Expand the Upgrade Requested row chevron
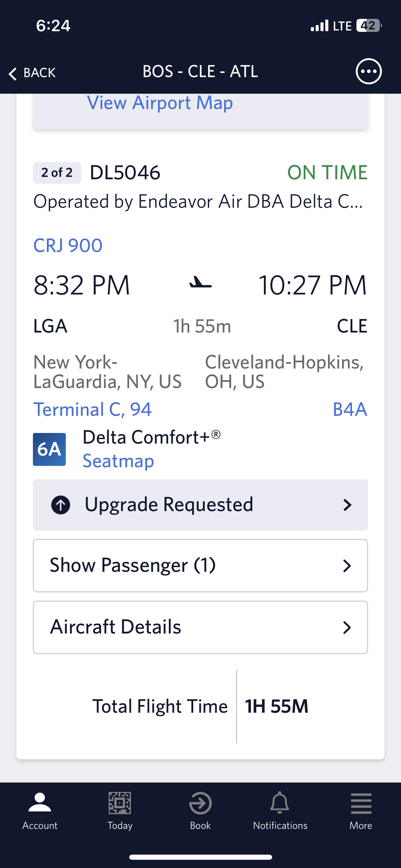The height and width of the screenshot is (868, 401). click(x=347, y=505)
